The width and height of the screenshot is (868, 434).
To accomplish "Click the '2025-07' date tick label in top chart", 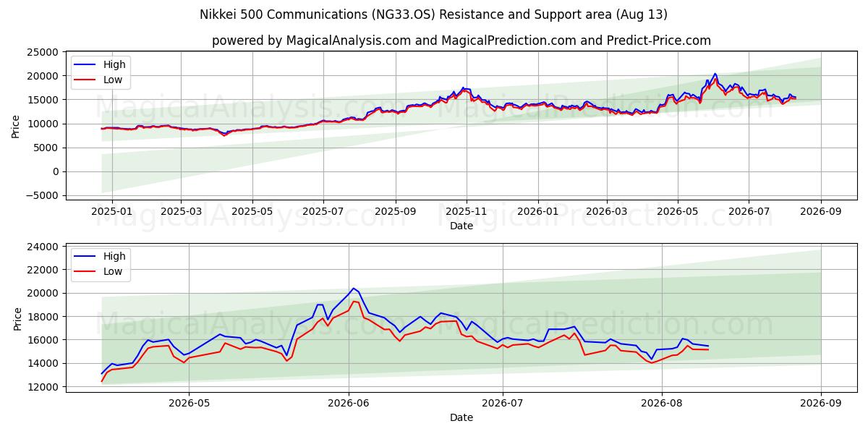I will 323,213.
